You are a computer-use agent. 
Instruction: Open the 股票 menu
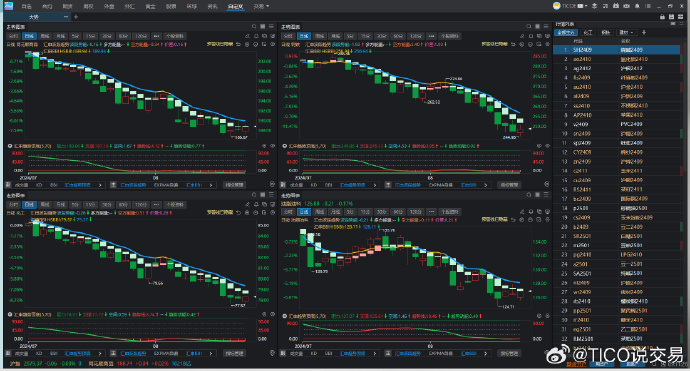pos(171,6)
